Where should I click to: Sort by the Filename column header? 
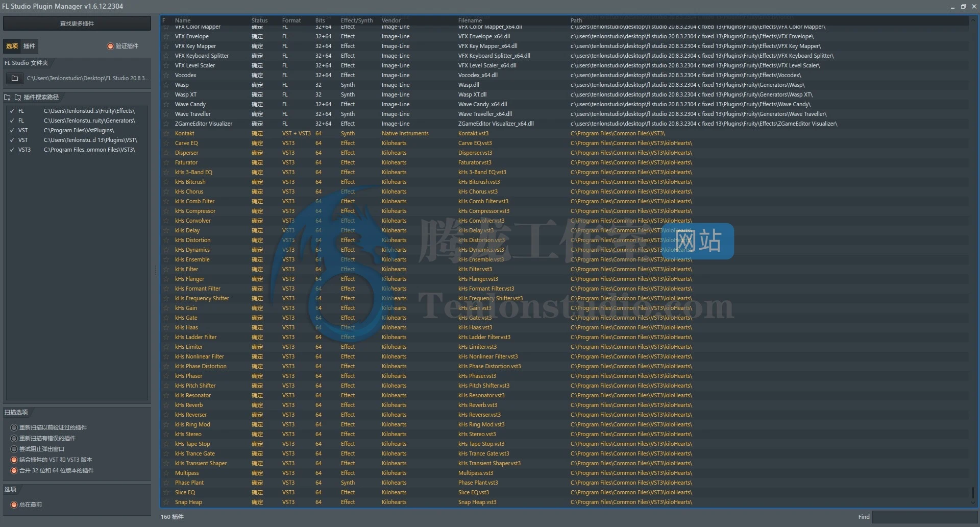click(x=470, y=20)
